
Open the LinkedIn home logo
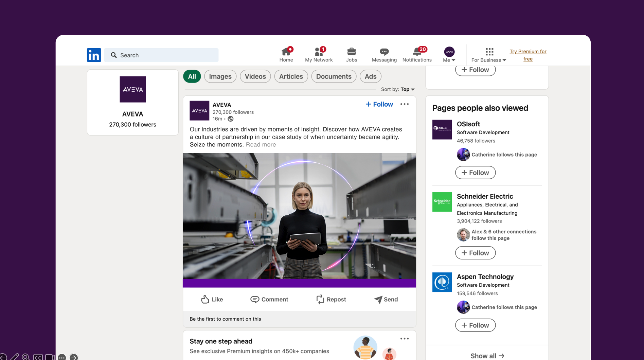coord(94,55)
